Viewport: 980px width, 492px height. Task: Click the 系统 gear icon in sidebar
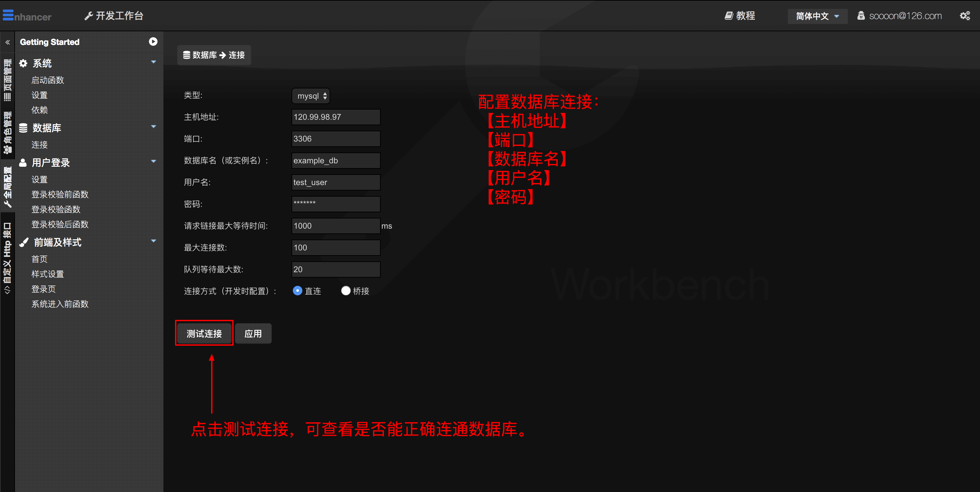point(23,63)
